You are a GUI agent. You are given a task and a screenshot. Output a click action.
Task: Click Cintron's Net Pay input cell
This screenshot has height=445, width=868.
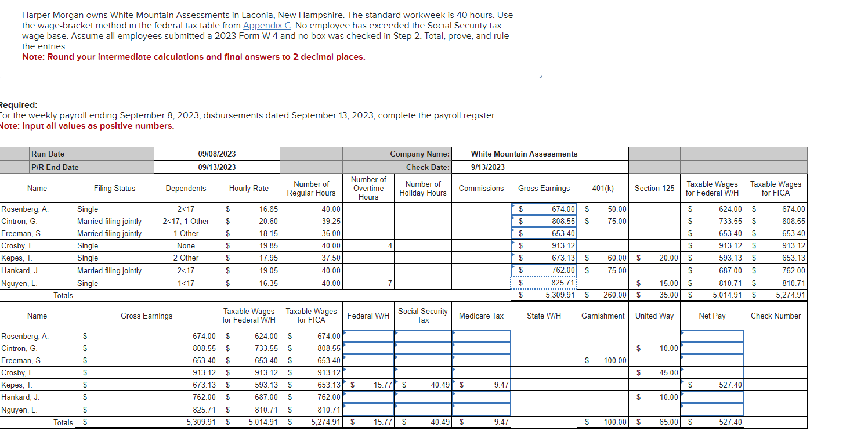click(712, 348)
